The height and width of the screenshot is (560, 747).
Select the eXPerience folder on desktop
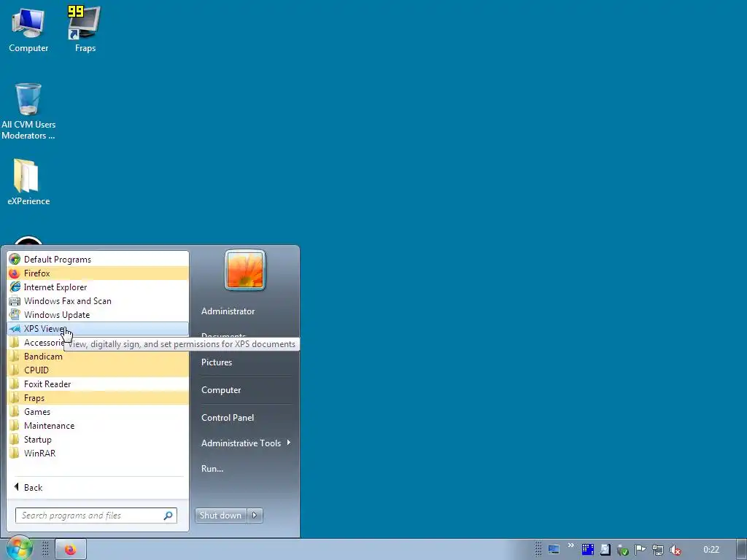coord(28,182)
